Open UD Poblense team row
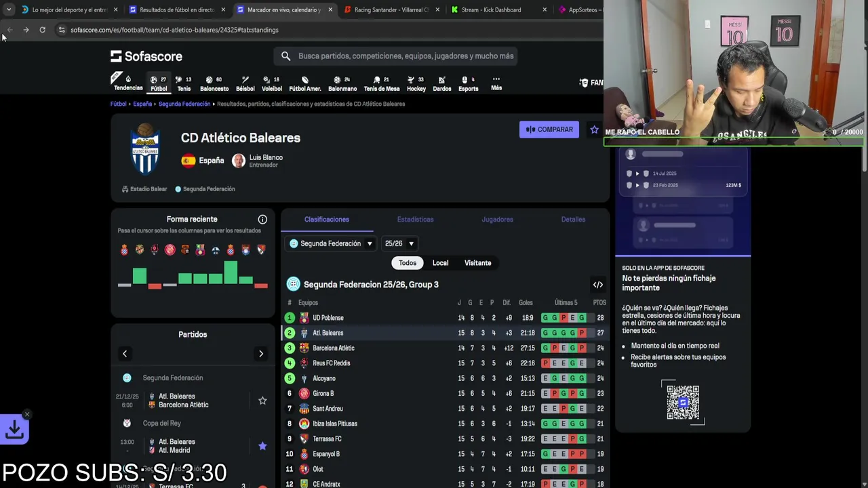The image size is (868, 488). (x=445, y=318)
